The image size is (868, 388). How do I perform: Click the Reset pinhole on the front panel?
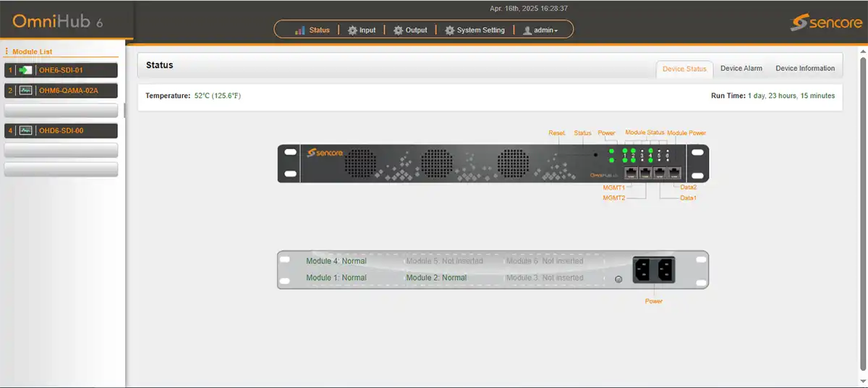(x=595, y=155)
